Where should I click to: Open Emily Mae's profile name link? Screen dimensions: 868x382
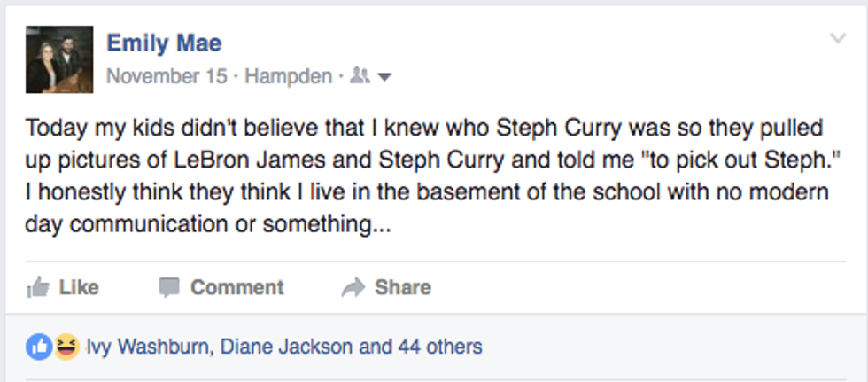(164, 42)
